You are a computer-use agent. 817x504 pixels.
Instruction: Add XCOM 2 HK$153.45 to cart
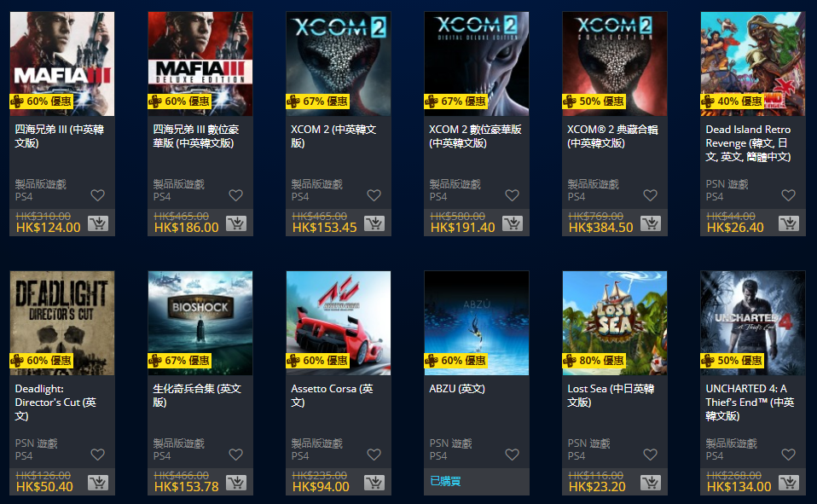click(x=374, y=223)
